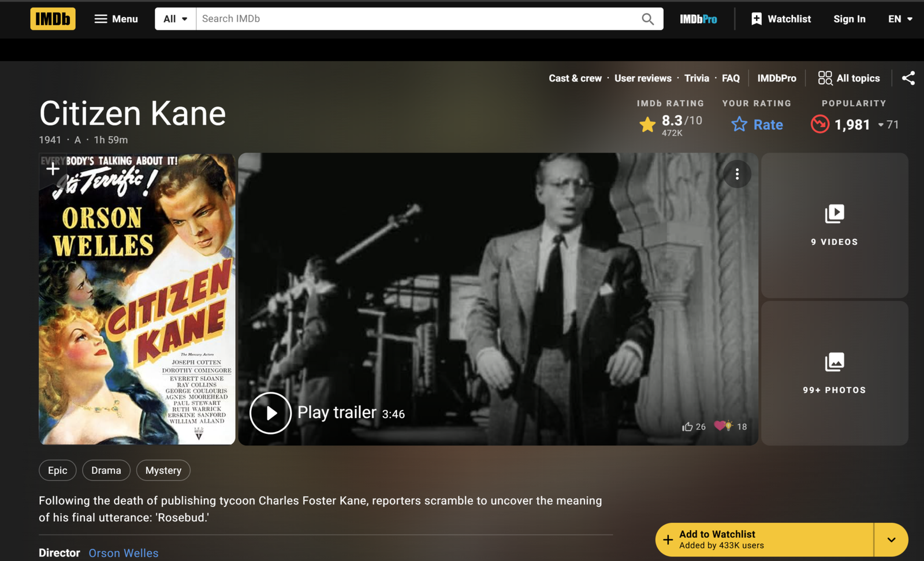924x561 pixels.
Task: Click Sign In
Action: [x=849, y=19]
